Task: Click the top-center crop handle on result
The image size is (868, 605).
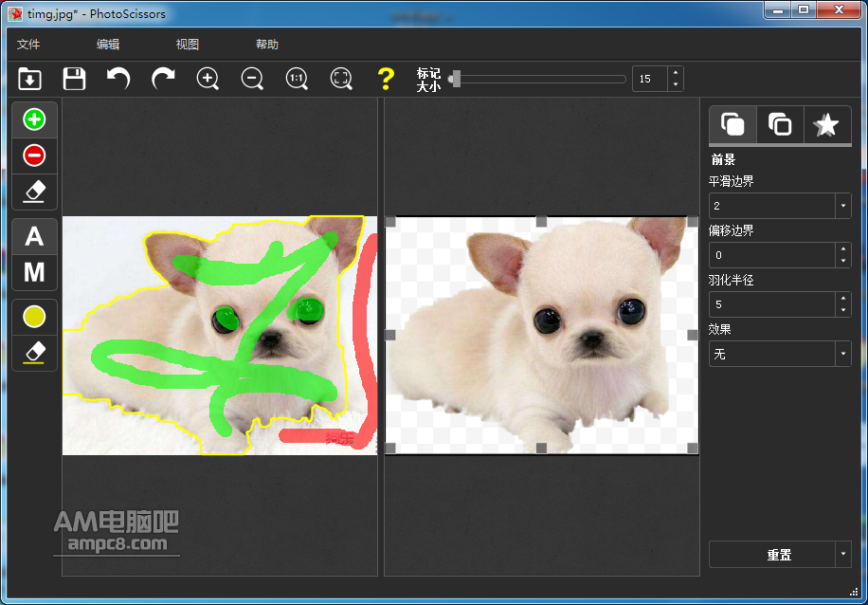Action: click(x=541, y=222)
